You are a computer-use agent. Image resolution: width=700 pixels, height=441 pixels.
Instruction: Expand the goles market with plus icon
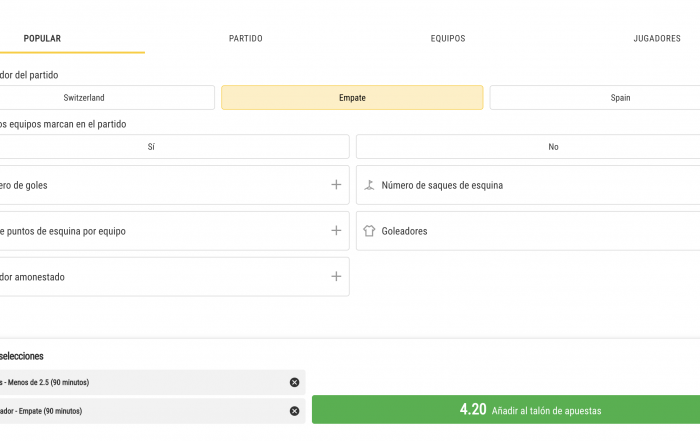pyautogui.click(x=336, y=185)
